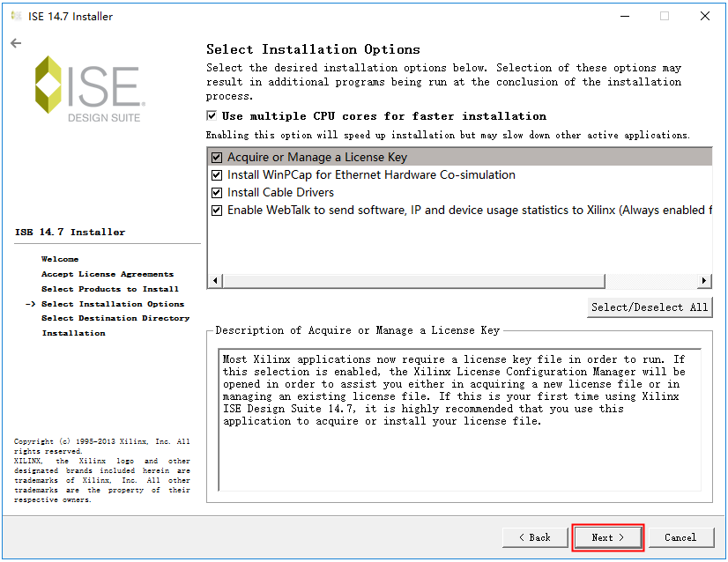
Task: Click the installer title bar icon
Action: coord(16,16)
